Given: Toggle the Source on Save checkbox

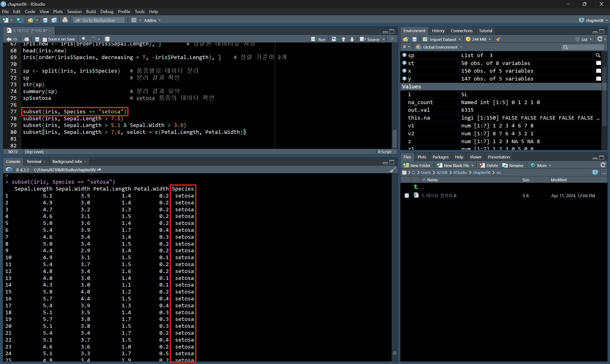Looking at the screenshot, I should 45,39.
